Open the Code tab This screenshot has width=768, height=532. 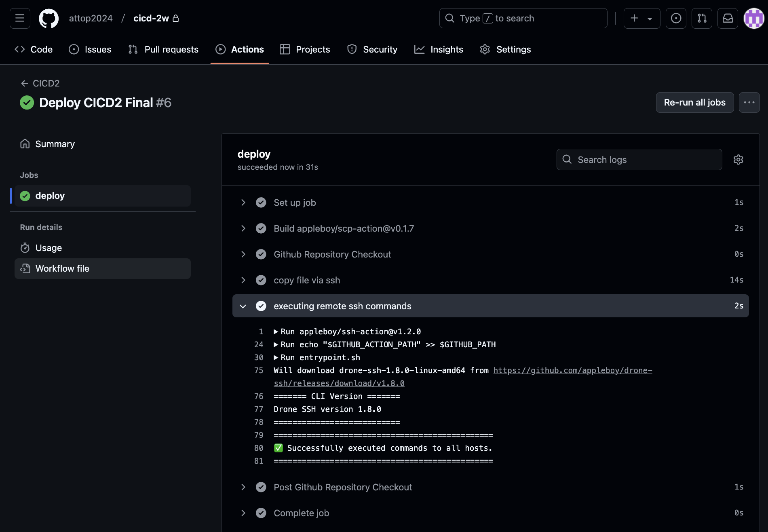(x=34, y=49)
